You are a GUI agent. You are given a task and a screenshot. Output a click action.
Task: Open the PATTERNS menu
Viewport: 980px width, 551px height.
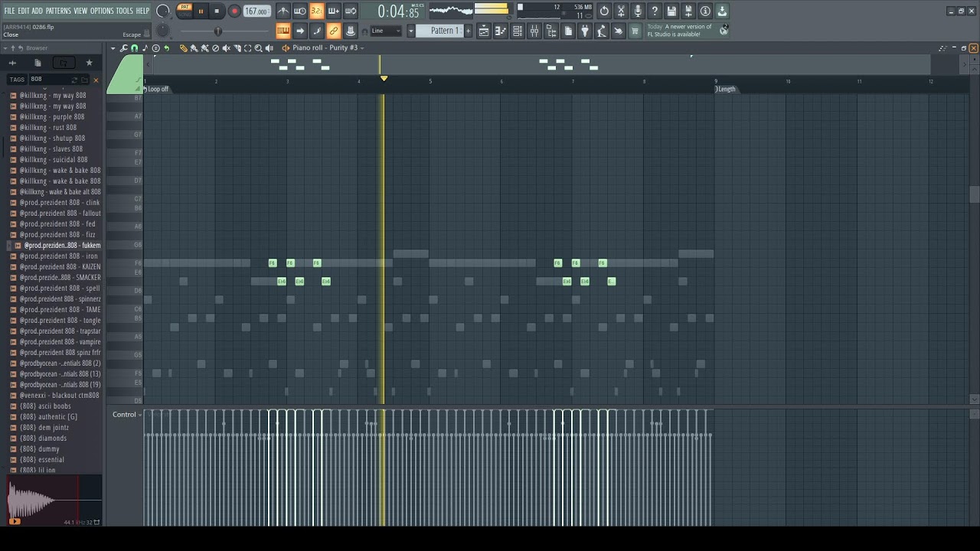[58, 11]
